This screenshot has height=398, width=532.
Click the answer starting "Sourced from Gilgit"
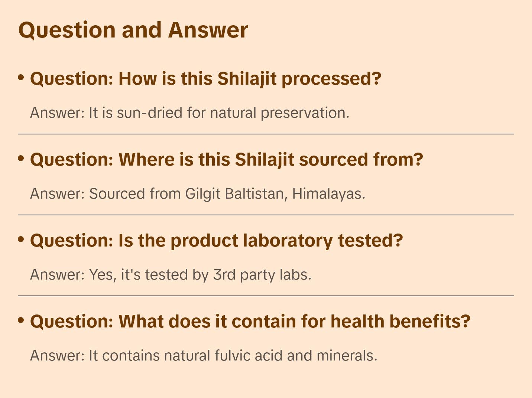tap(198, 194)
